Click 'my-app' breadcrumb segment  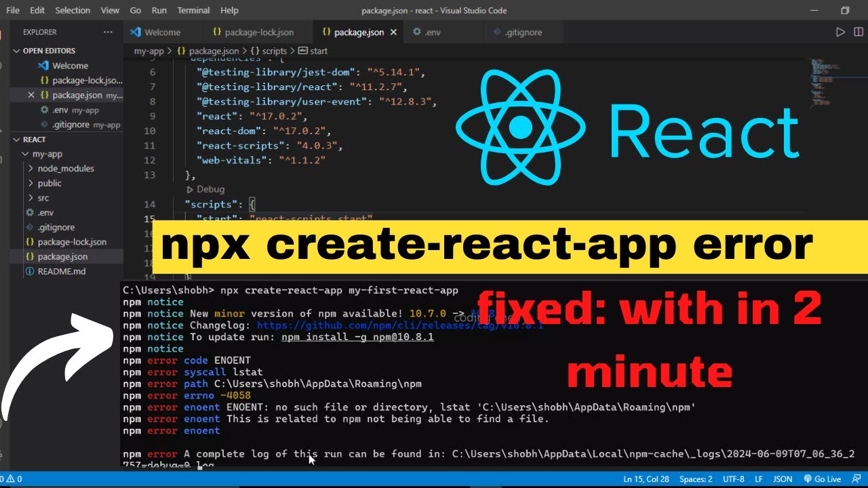pos(149,51)
